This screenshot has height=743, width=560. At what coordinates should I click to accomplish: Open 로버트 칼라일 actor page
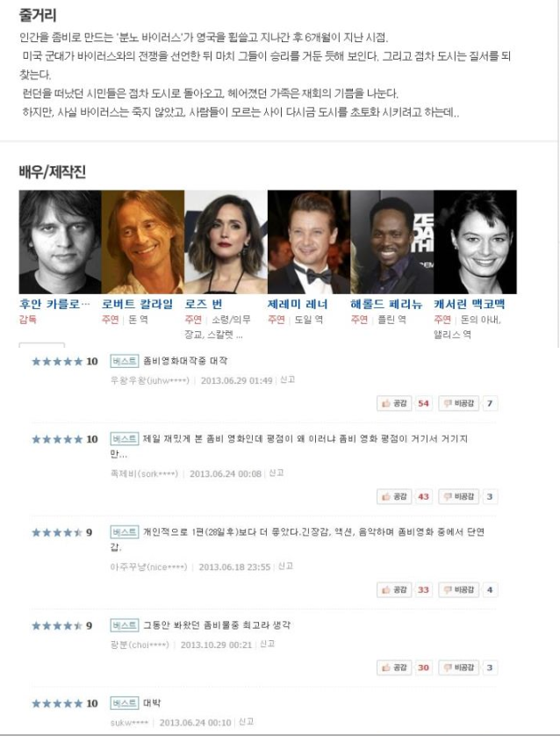(138, 304)
